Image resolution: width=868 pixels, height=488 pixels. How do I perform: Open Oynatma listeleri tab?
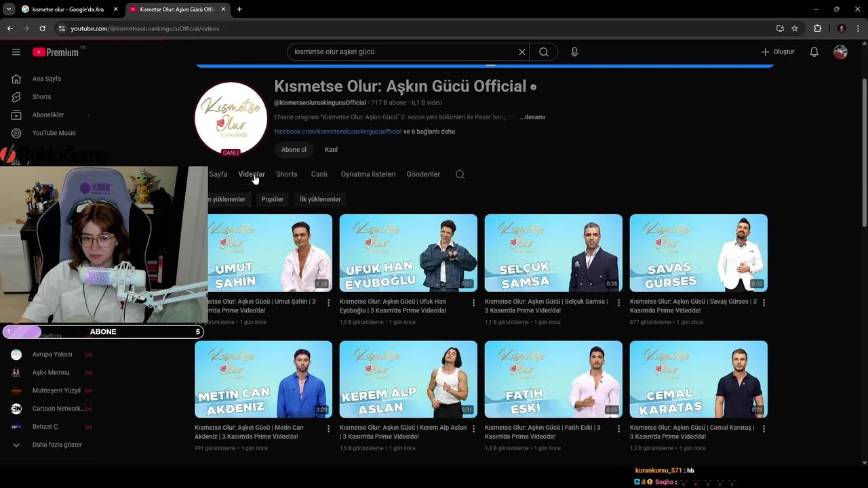pyautogui.click(x=368, y=174)
